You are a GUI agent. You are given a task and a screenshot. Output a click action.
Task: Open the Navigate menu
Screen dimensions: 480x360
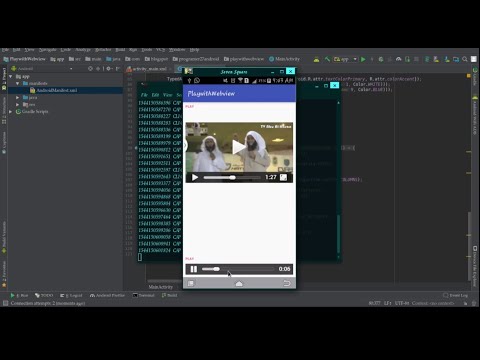(x=48, y=50)
